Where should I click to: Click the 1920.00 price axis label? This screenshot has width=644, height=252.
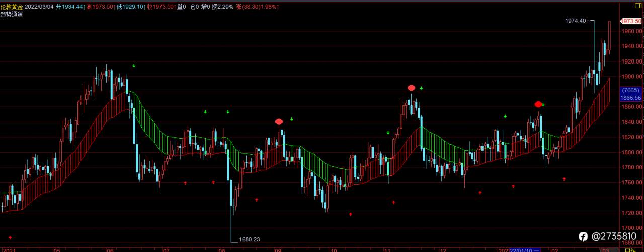tap(632, 61)
